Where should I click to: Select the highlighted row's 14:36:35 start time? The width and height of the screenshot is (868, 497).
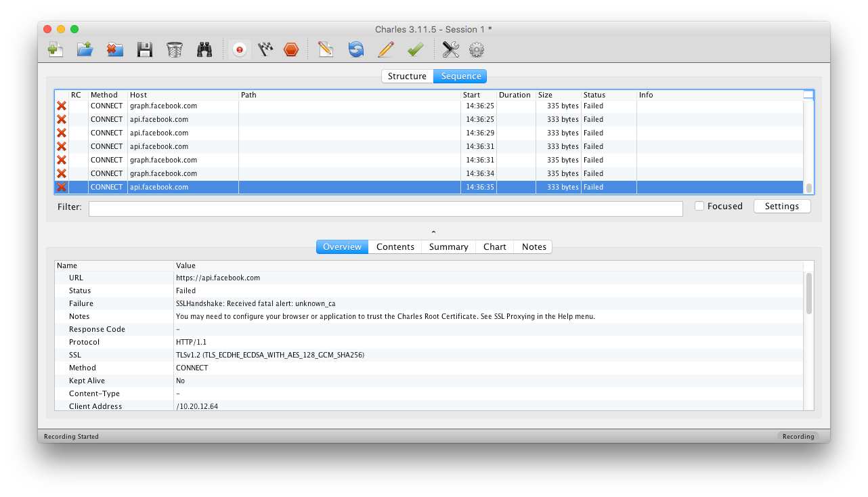(x=479, y=187)
